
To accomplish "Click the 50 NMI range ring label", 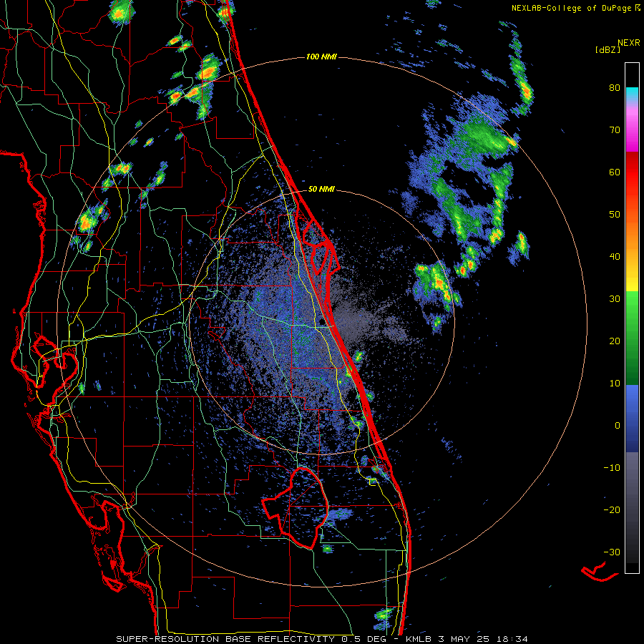I will point(321,190).
